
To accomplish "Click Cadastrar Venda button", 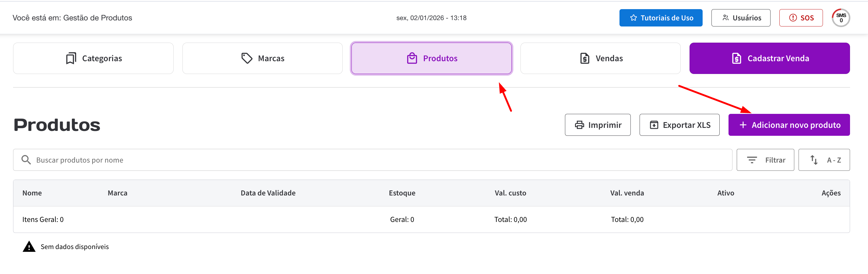I will [769, 58].
